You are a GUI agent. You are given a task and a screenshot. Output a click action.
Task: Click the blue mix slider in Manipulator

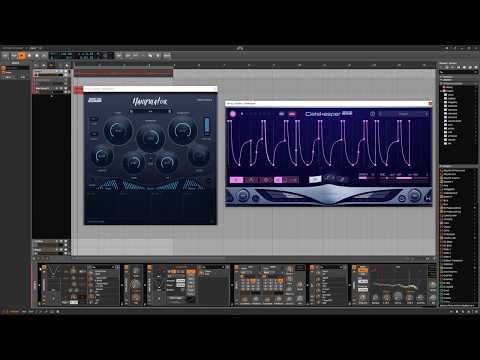207,126
